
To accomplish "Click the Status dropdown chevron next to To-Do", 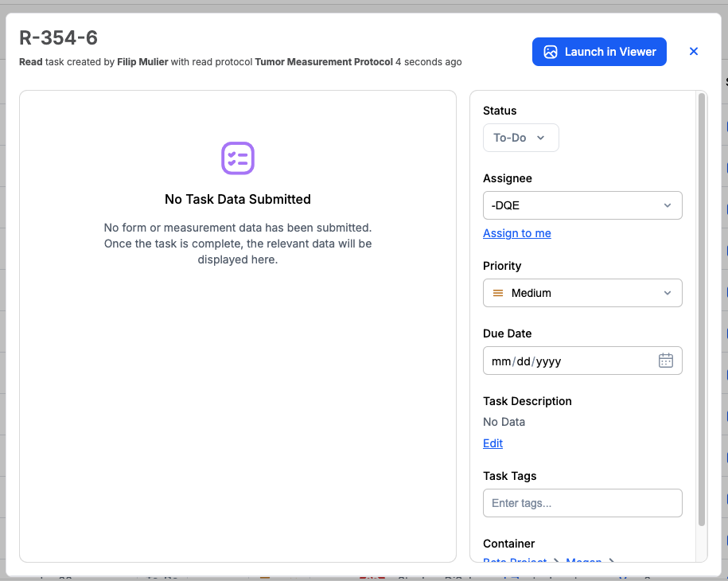I will 540,137.
